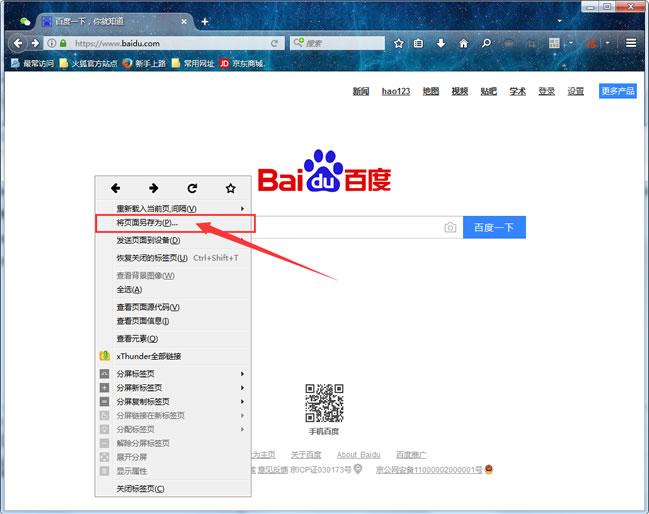Open the list-all-tabs dropdown arrow
The height and width of the screenshot is (514, 649).
pyautogui.click(x=560, y=21)
